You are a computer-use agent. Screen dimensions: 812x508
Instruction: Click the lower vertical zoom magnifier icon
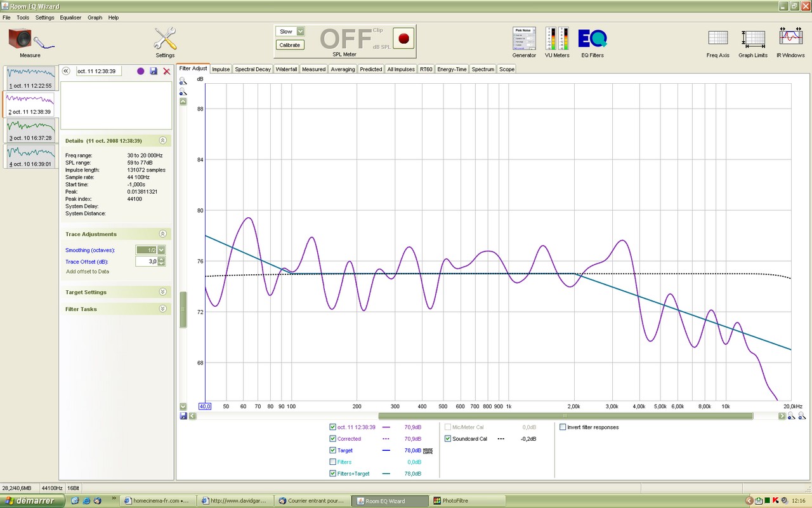pyautogui.click(x=183, y=91)
